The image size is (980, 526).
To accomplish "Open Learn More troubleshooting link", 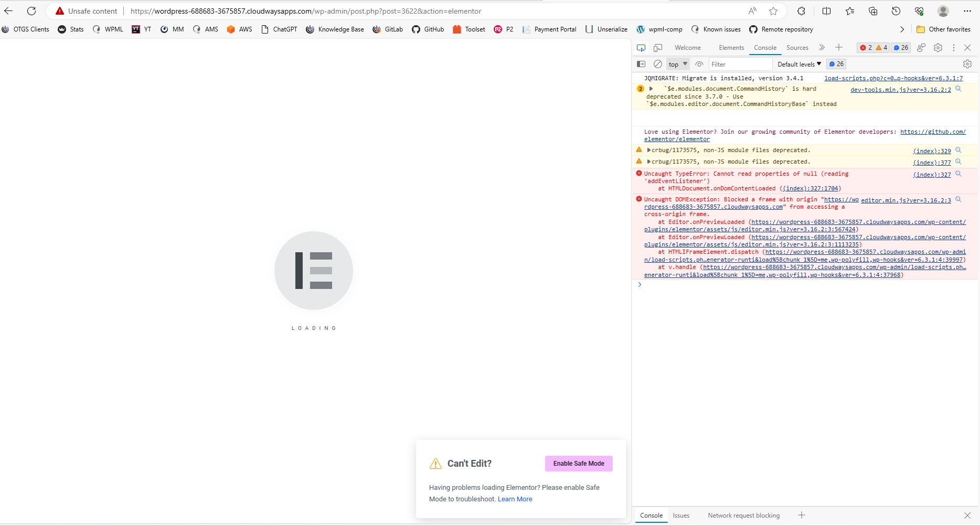I will pyautogui.click(x=515, y=499).
